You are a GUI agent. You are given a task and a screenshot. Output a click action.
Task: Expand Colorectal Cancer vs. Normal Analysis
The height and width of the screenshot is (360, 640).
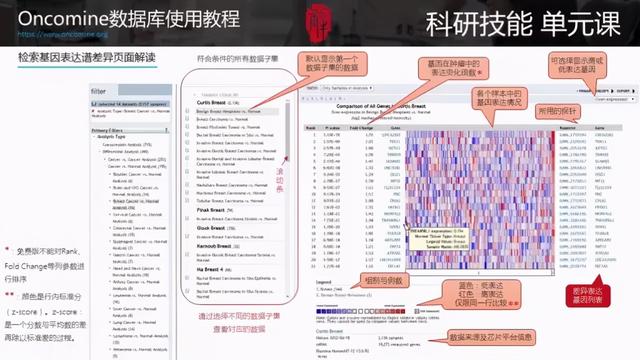click(110, 228)
